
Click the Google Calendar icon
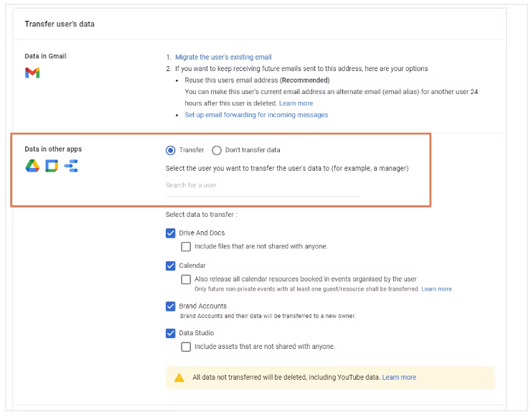pos(52,166)
